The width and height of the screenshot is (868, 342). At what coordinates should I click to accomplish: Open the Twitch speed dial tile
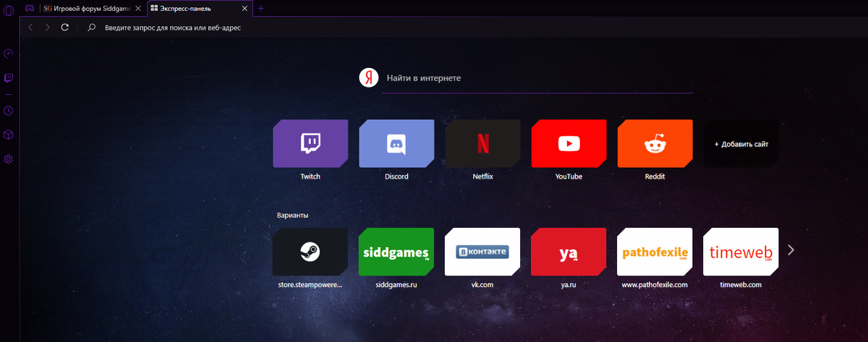pos(310,144)
